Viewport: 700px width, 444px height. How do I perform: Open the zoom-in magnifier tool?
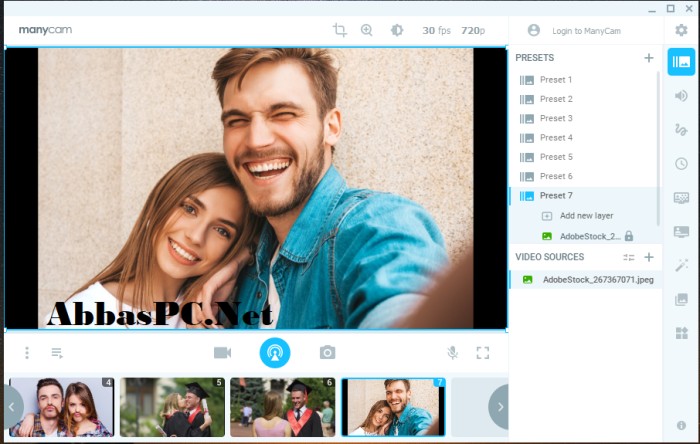click(367, 30)
